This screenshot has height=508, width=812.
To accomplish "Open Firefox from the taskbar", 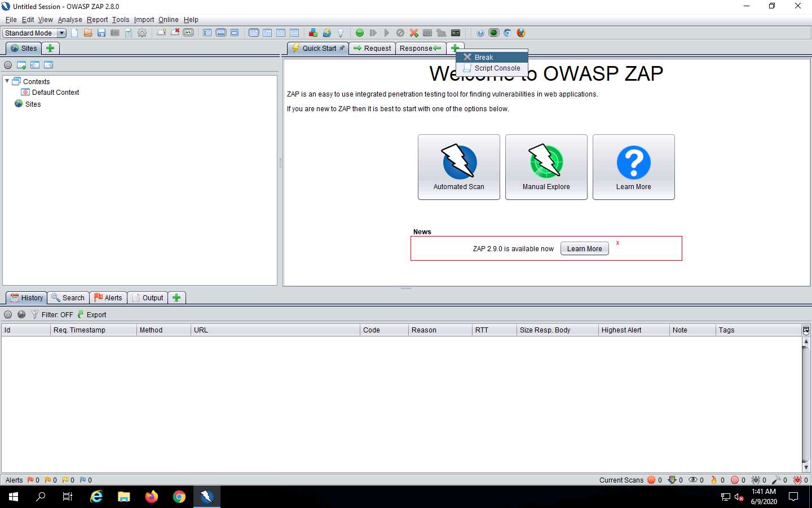I will [x=152, y=497].
